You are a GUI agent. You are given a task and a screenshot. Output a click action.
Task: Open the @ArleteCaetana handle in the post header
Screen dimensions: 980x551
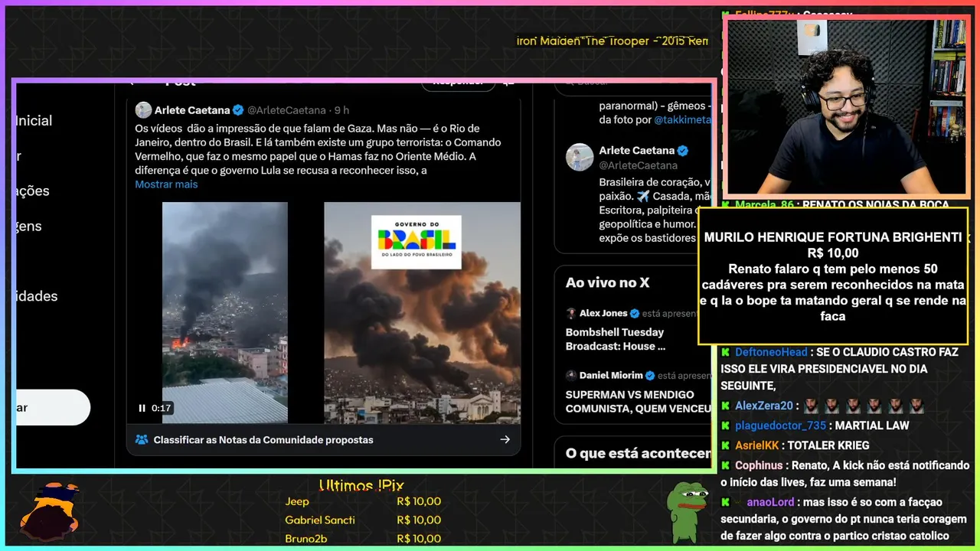coord(286,110)
